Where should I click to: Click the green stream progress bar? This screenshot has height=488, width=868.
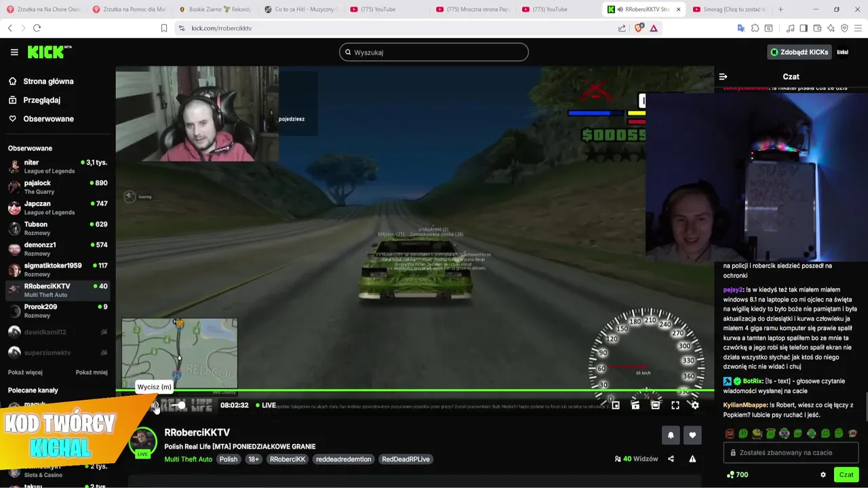point(414,390)
